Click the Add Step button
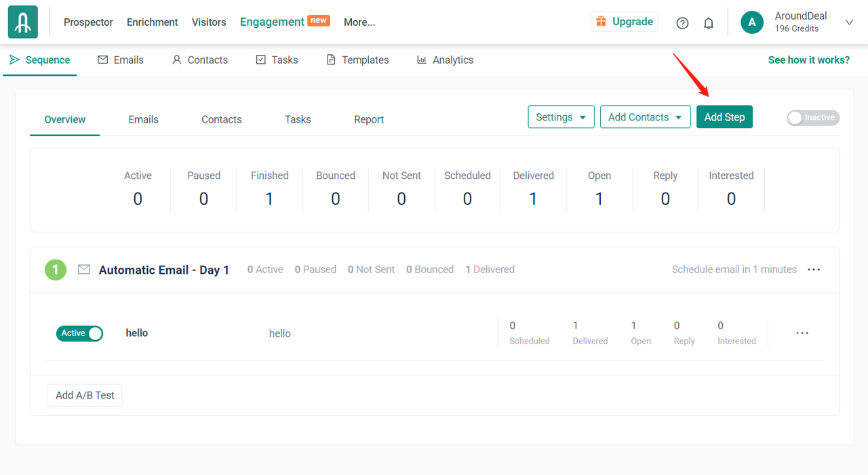This screenshot has width=868, height=475. coord(724,117)
